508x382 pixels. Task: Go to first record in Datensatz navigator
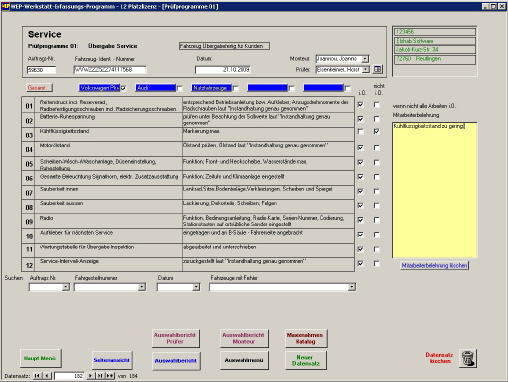coord(37,376)
